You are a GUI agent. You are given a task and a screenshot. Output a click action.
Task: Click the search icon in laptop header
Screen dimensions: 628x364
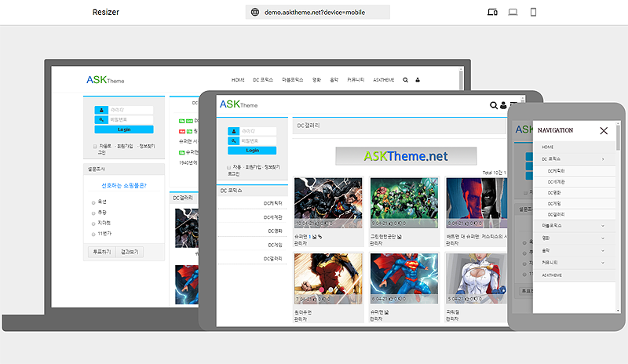point(406,80)
